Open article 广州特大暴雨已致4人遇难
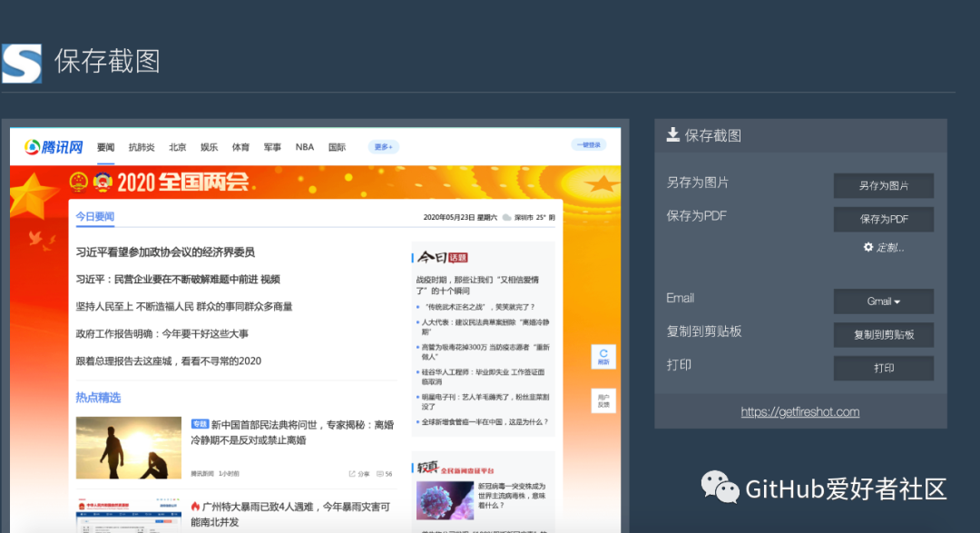Image resolution: width=980 pixels, height=533 pixels. coord(290,514)
